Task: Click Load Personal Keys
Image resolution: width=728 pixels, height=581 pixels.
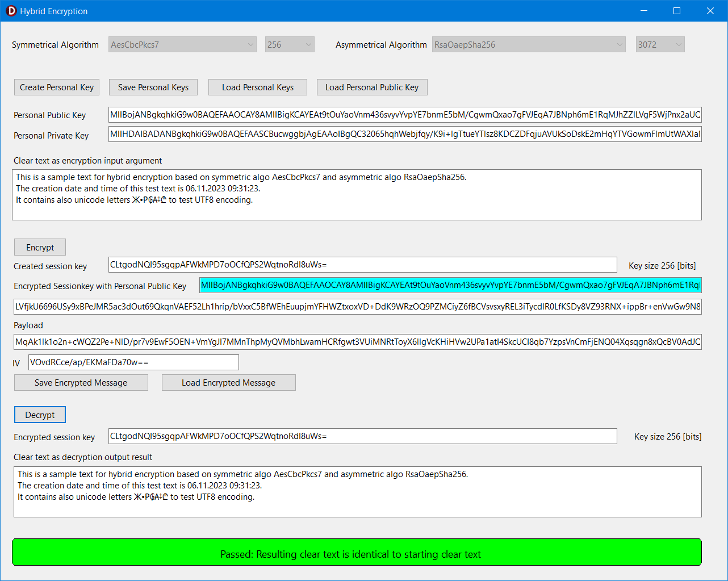Action: (257, 87)
